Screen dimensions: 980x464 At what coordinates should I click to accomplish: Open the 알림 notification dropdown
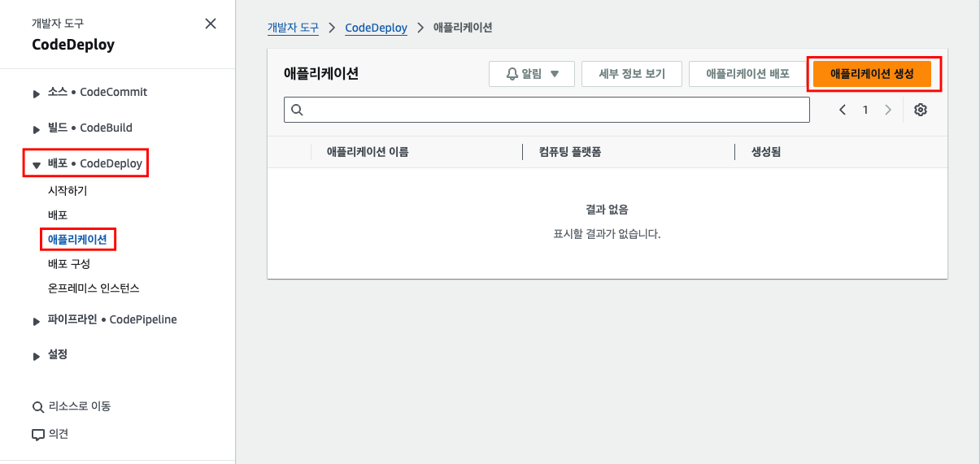click(532, 74)
